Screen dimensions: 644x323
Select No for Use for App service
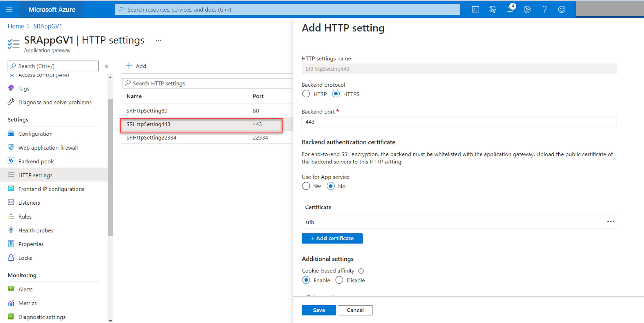pos(329,186)
